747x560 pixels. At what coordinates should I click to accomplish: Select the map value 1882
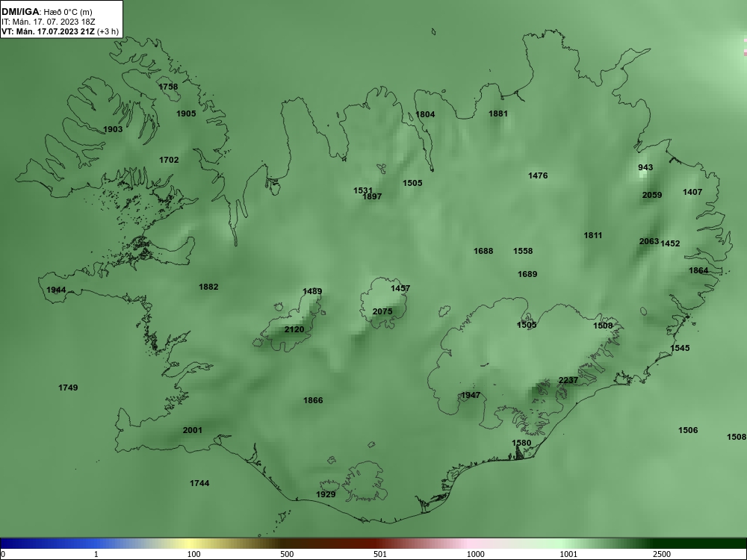208,287
